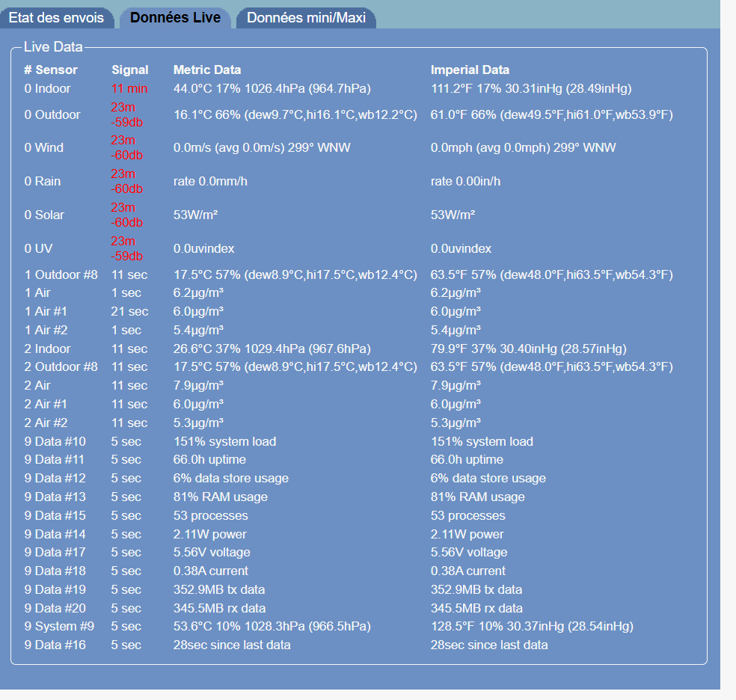Click "2.11W power" in Metric Data column

[210, 535]
